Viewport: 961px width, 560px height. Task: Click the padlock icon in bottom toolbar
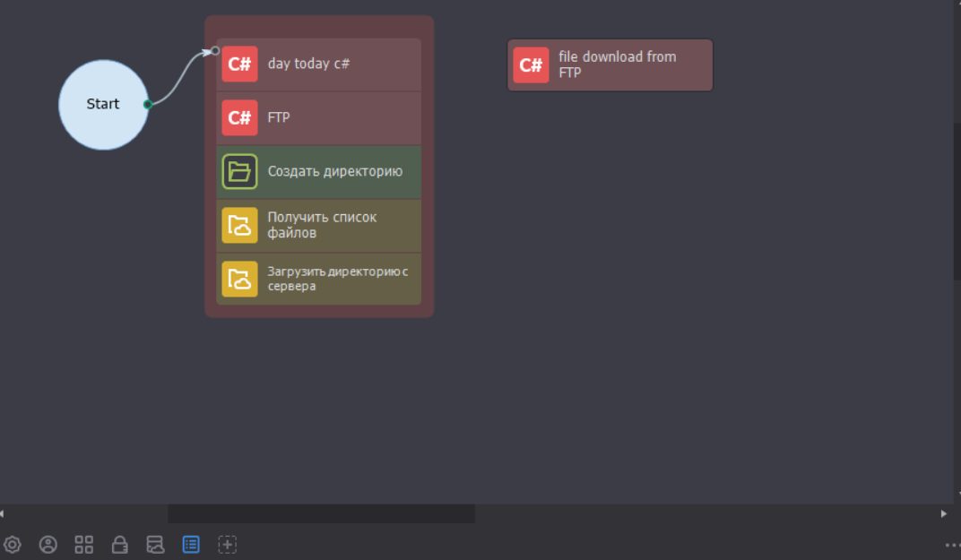point(119,544)
